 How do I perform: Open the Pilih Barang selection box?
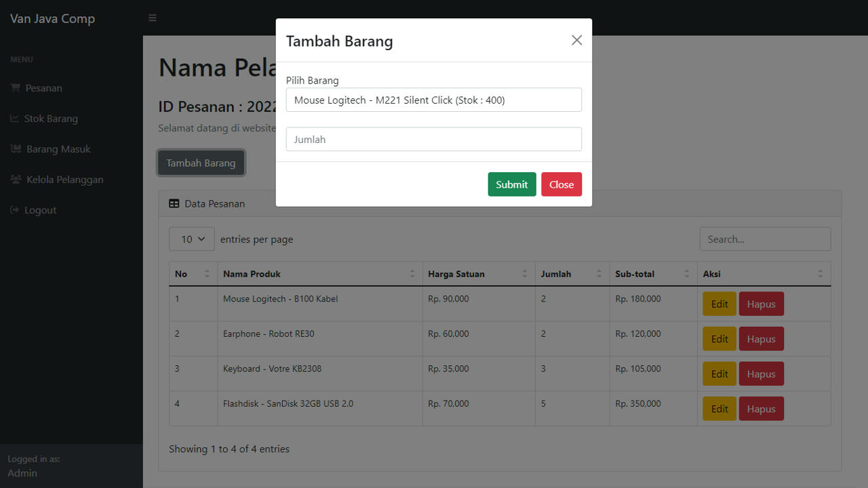(x=434, y=100)
